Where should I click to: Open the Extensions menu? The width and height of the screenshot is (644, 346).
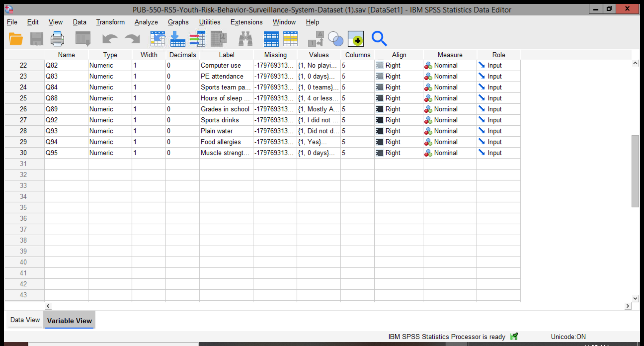(246, 22)
